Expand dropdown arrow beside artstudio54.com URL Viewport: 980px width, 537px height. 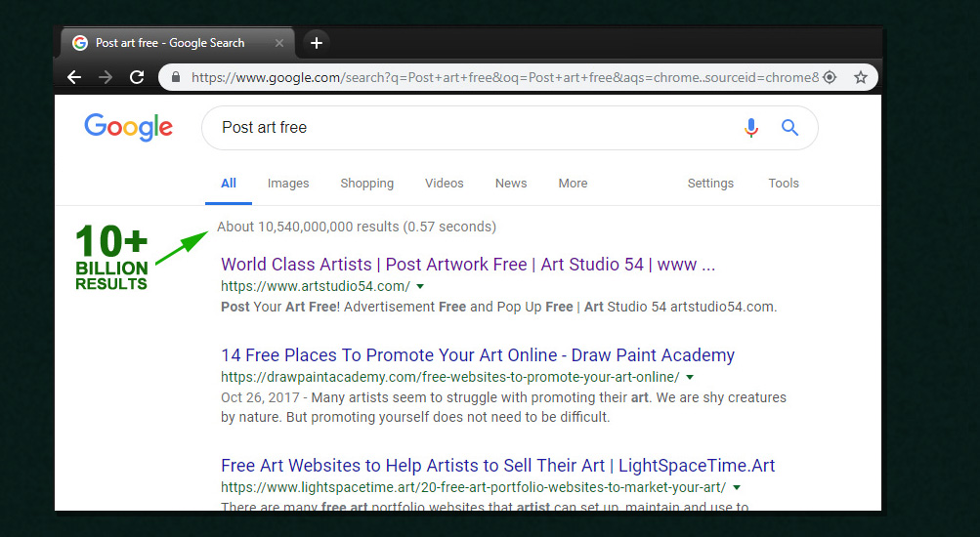click(x=420, y=287)
